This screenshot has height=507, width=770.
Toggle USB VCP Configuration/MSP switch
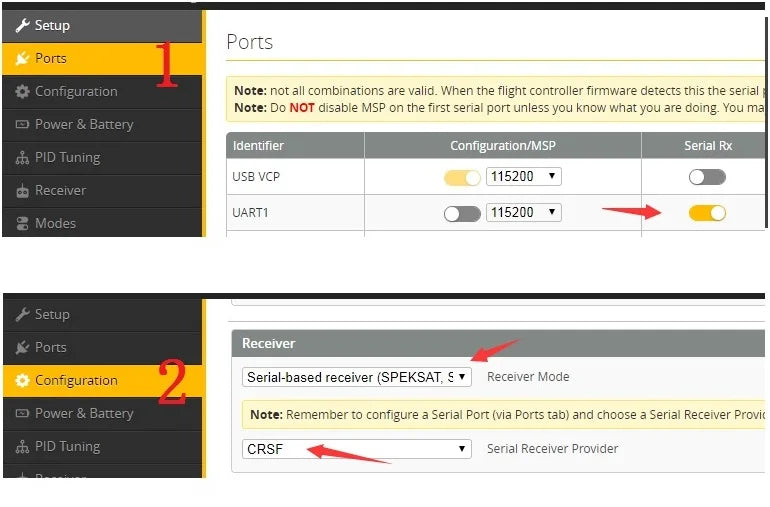click(462, 178)
